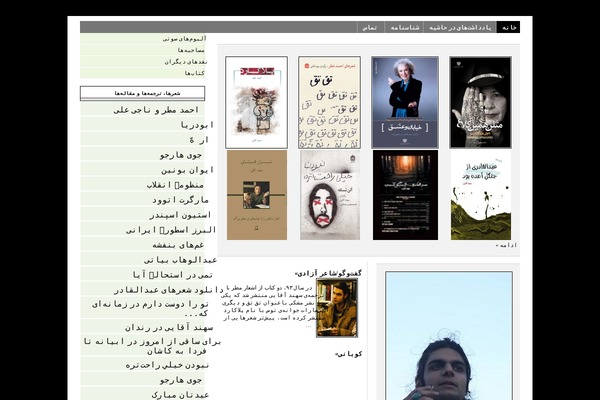The image size is (600, 400).
Task: Open the تمی در استحالهٔ آیا link
Action: [173, 275]
